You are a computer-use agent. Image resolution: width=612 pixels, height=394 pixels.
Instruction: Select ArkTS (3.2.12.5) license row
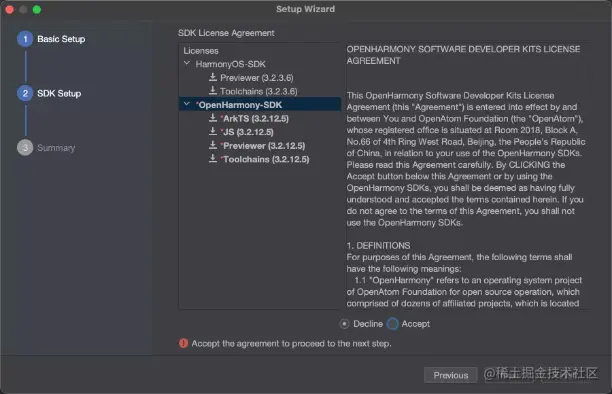[x=255, y=118]
